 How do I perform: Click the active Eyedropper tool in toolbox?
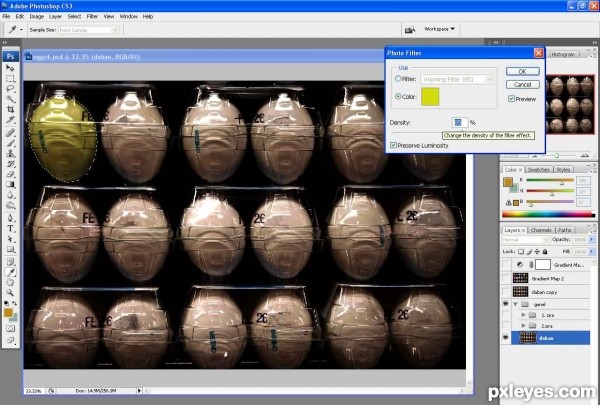(10, 272)
